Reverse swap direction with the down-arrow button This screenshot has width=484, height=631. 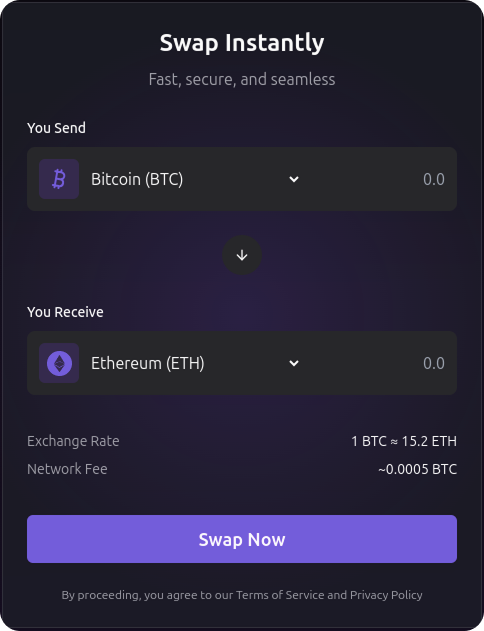coord(242,255)
